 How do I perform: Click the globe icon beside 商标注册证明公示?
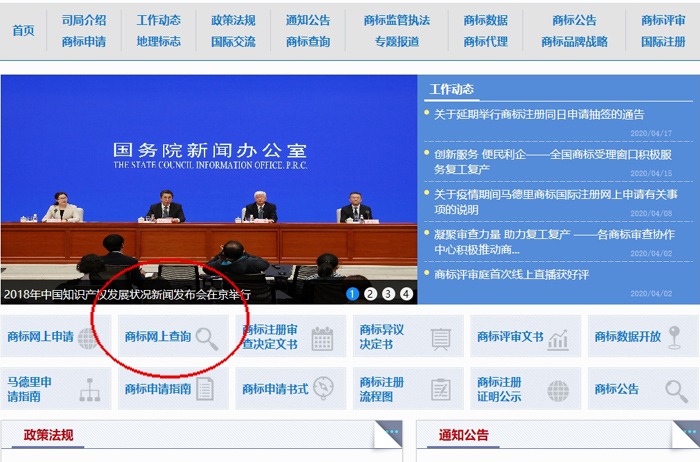558,391
